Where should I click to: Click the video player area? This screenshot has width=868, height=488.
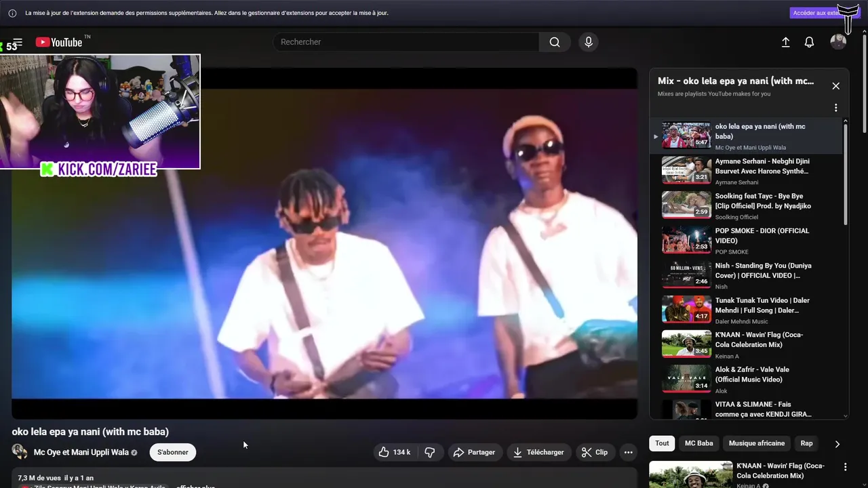(x=324, y=243)
